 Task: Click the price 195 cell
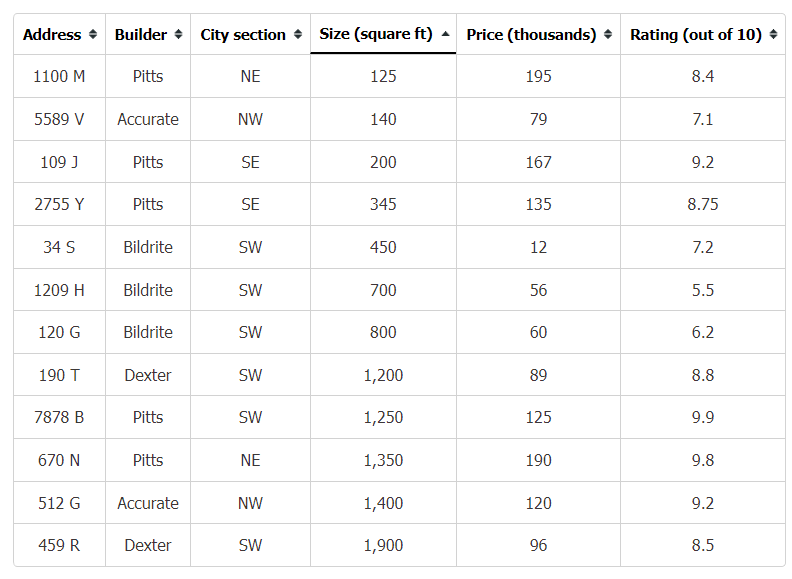[x=538, y=76]
